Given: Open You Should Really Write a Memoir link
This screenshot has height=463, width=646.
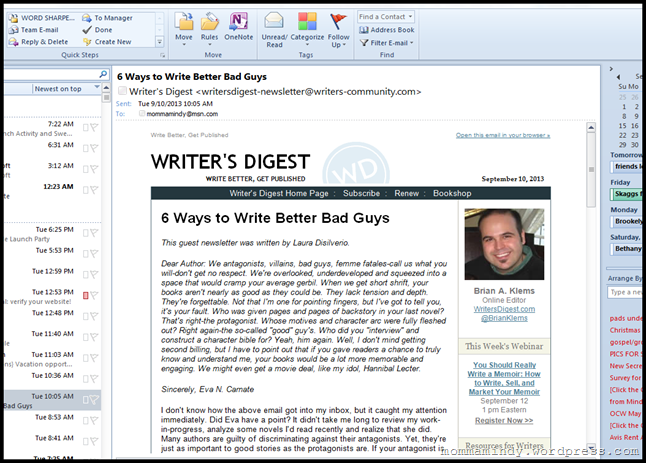Looking at the screenshot, I should coord(504,379).
